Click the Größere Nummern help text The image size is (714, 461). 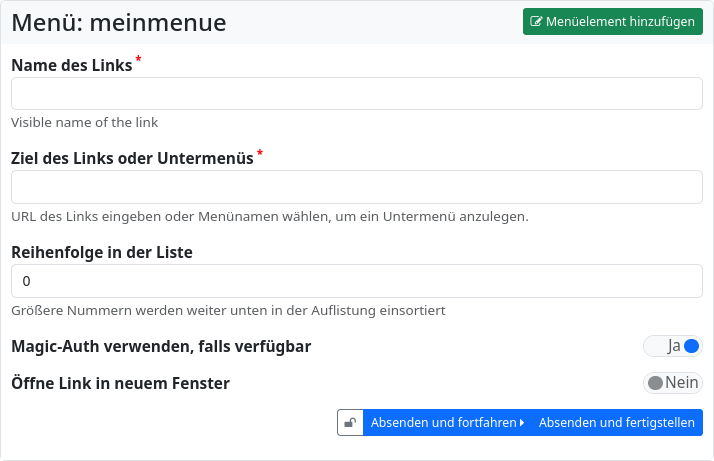coord(228,310)
